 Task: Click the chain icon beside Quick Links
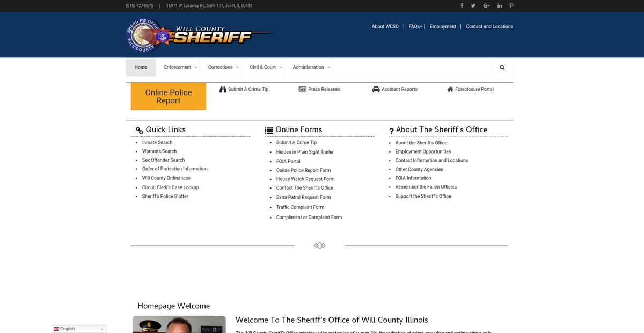[140, 131]
